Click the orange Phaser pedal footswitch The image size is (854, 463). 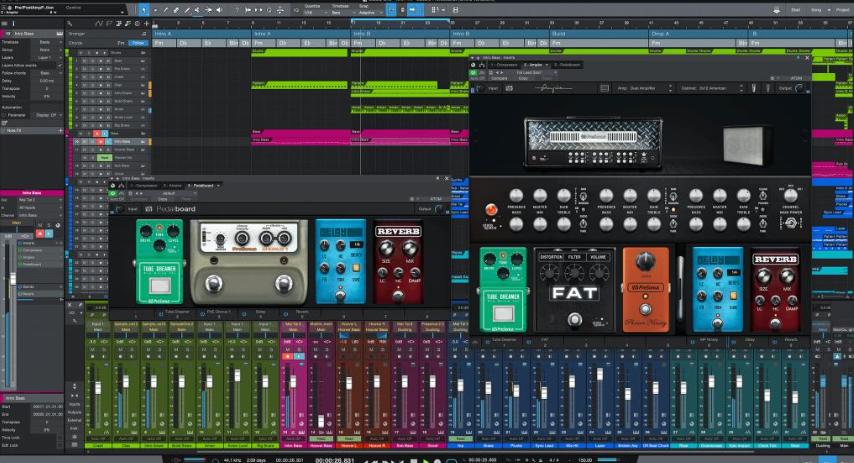coord(645,309)
